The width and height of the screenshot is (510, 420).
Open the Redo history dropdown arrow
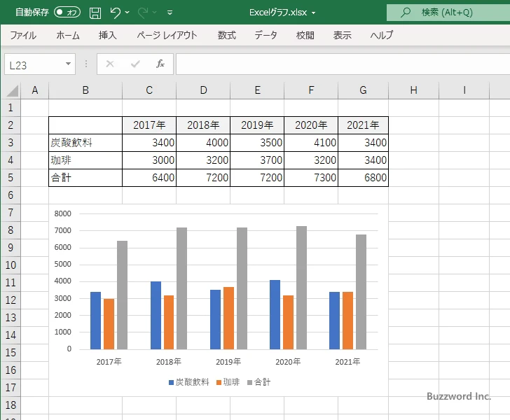(155, 13)
